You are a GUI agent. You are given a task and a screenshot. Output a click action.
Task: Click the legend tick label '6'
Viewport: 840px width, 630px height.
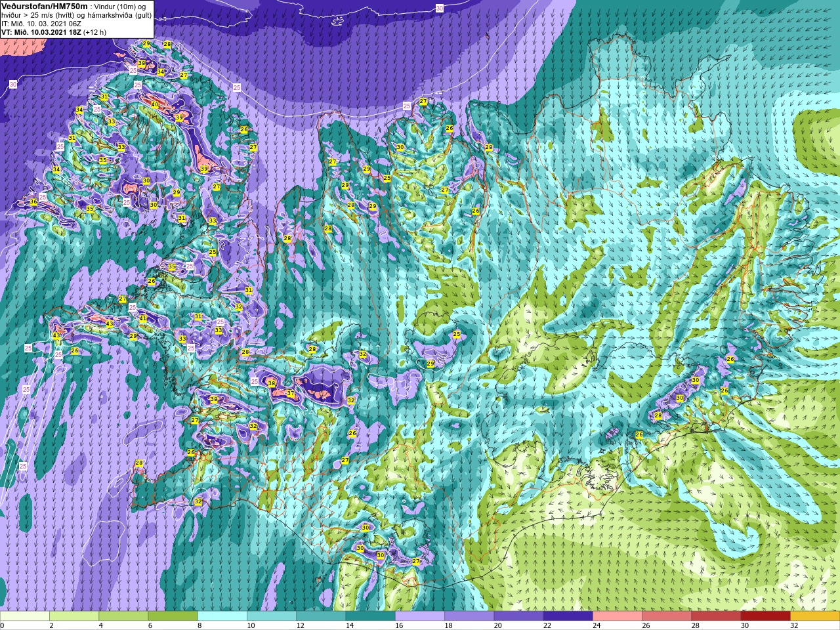pyautogui.click(x=150, y=625)
